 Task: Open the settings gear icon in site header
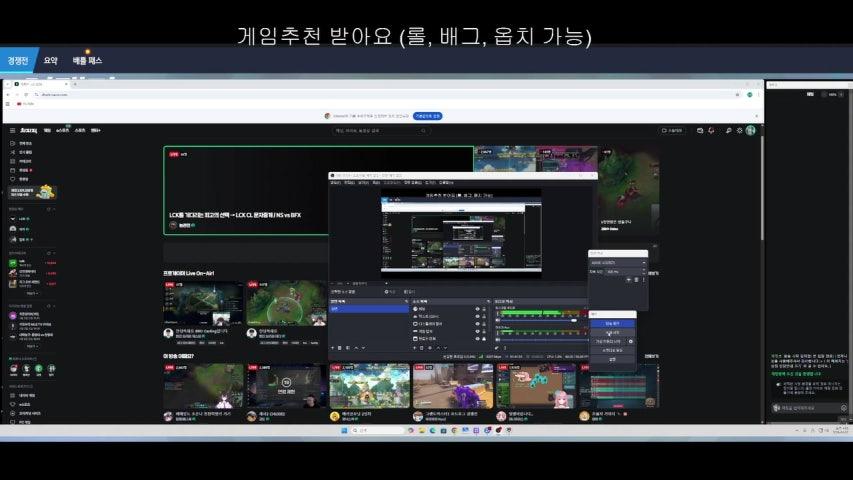[x=740, y=130]
